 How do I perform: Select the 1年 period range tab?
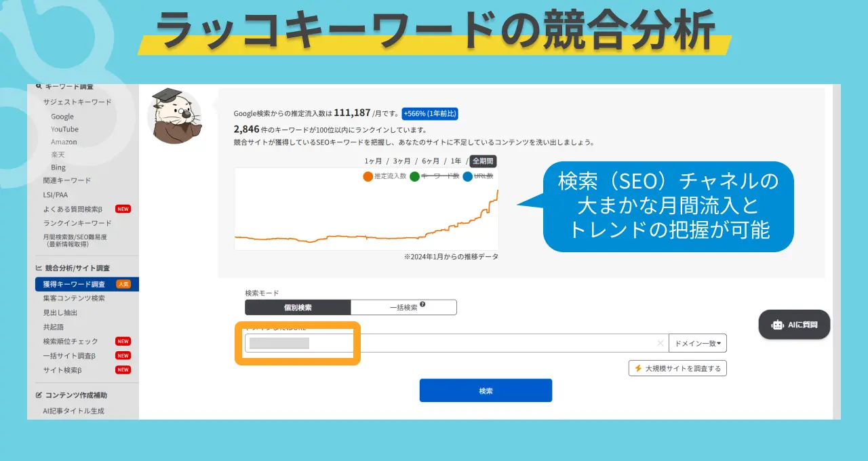[x=455, y=161]
